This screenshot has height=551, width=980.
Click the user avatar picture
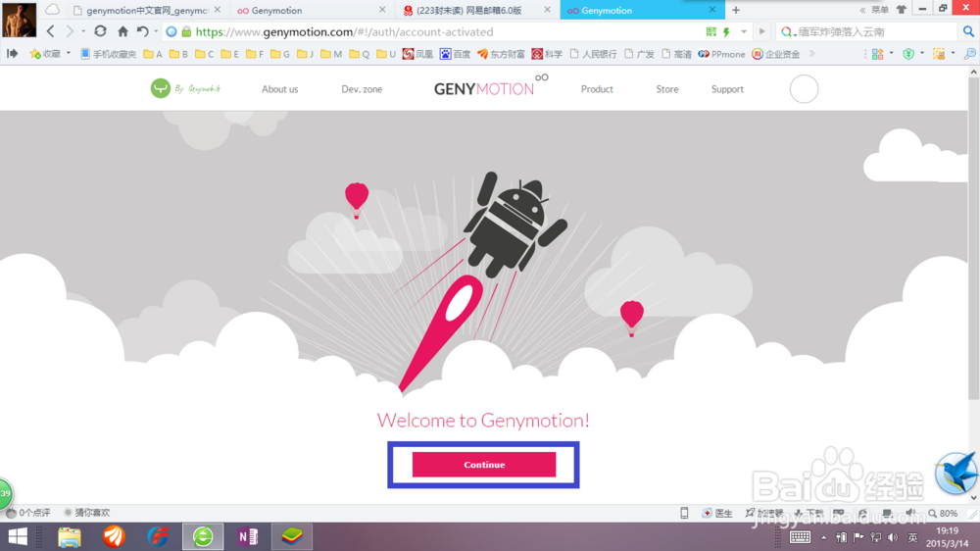click(19, 20)
